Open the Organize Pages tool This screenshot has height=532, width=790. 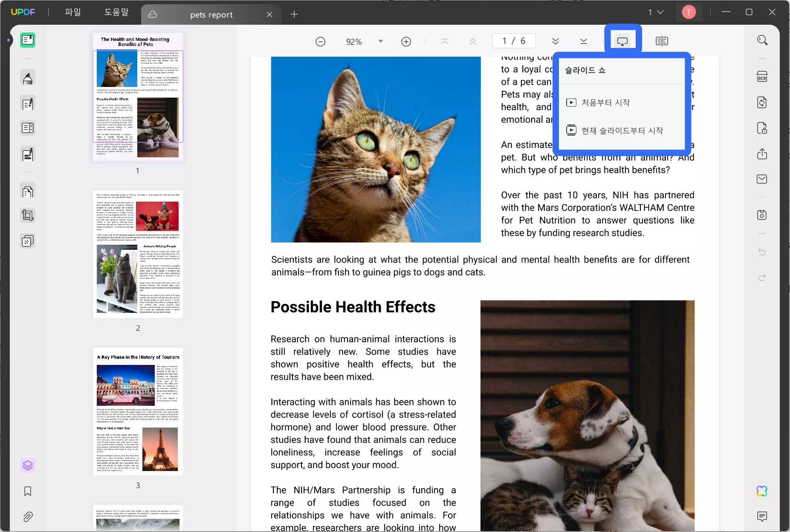[28, 191]
